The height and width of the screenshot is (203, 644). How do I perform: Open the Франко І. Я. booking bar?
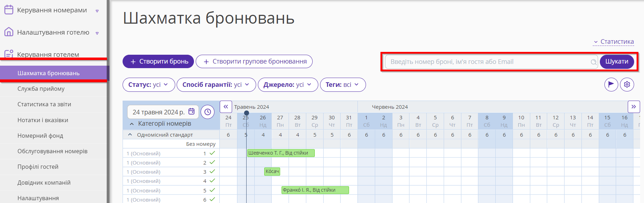[315, 190]
